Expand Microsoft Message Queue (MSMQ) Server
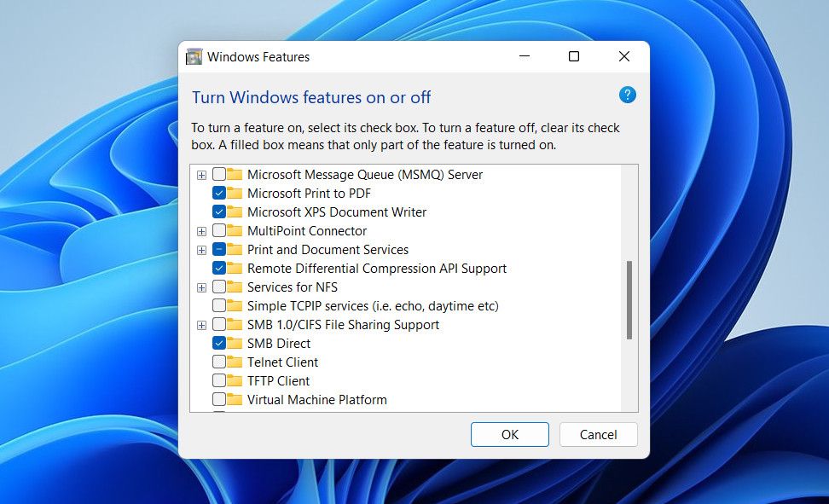This screenshot has width=829, height=504. [x=201, y=175]
